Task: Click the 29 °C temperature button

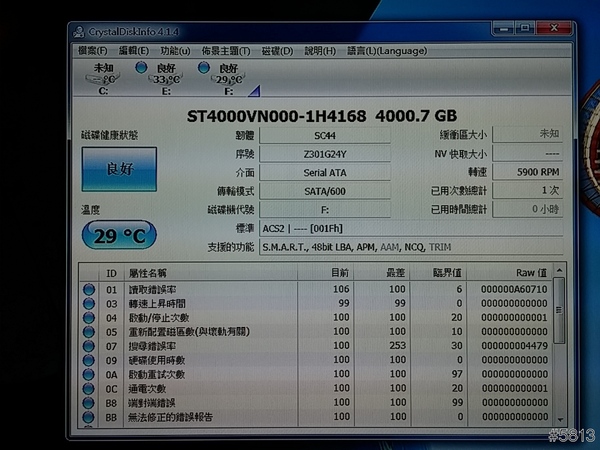Action: (x=119, y=237)
